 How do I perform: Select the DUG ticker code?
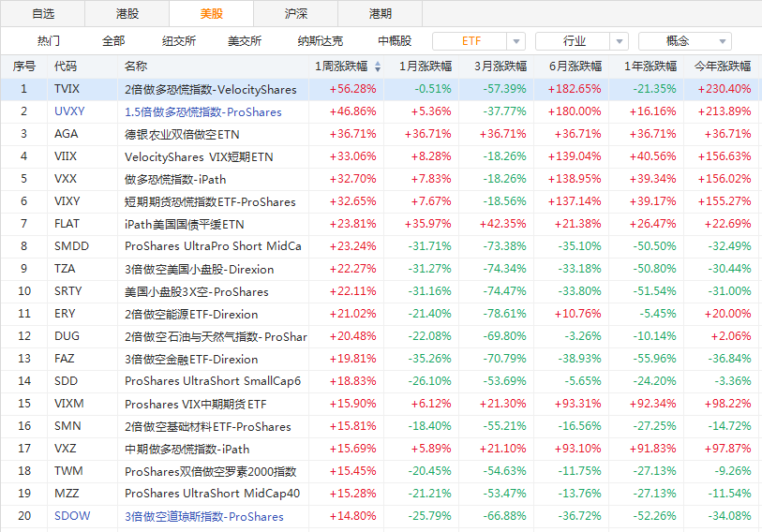[x=67, y=336]
